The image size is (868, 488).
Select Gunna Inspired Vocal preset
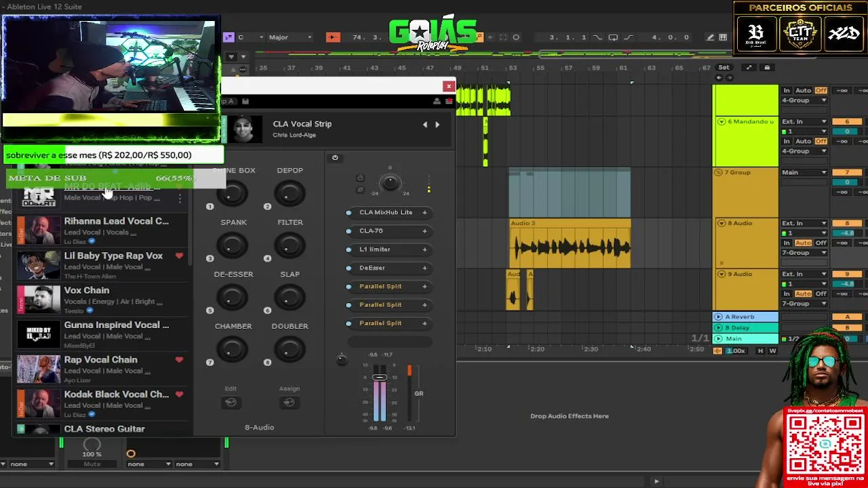(x=102, y=334)
